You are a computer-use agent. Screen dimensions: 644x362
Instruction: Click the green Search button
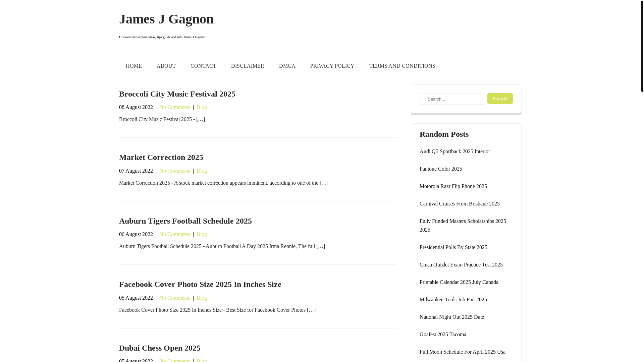click(500, 99)
